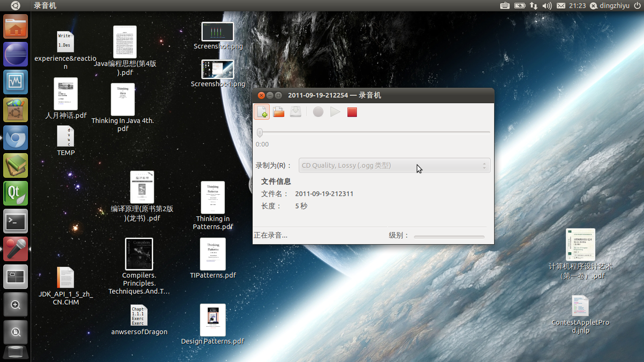The width and height of the screenshot is (644, 362).
Task: Open the Applications lens magnifier icon
Action: pyautogui.click(x=16, y=304)
